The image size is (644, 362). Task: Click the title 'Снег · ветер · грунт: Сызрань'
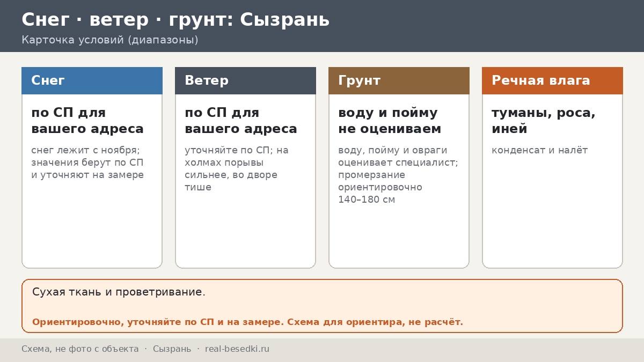point(175,20)
